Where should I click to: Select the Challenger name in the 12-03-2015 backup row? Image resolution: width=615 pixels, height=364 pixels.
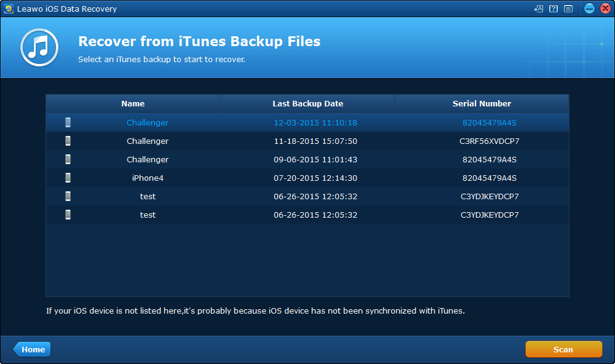coord(148,122)
